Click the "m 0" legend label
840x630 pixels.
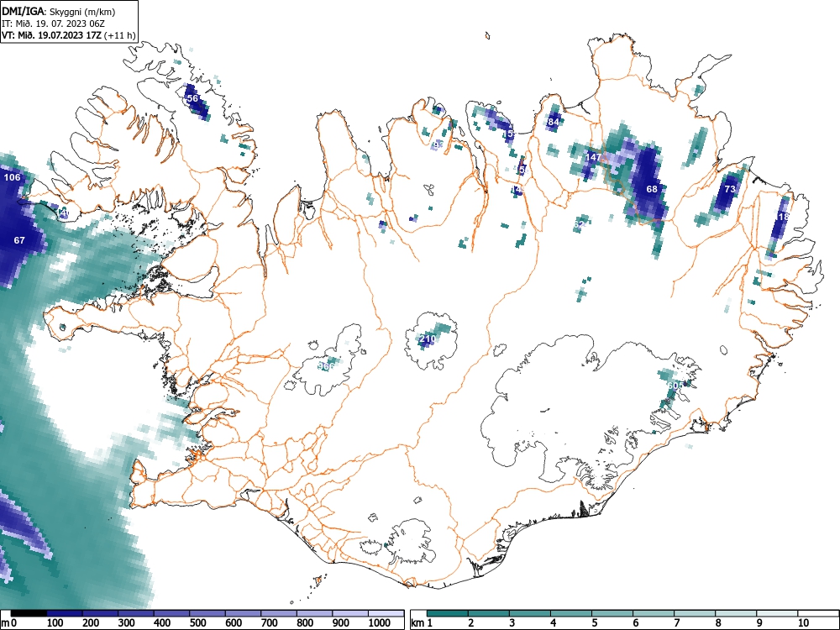tap(8, 623)
